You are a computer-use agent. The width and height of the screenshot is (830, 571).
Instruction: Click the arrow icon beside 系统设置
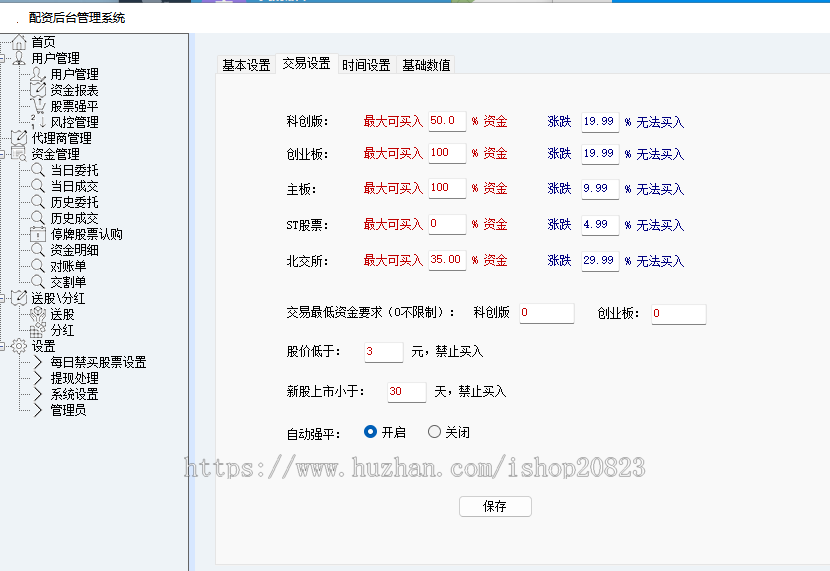point(38,394)
